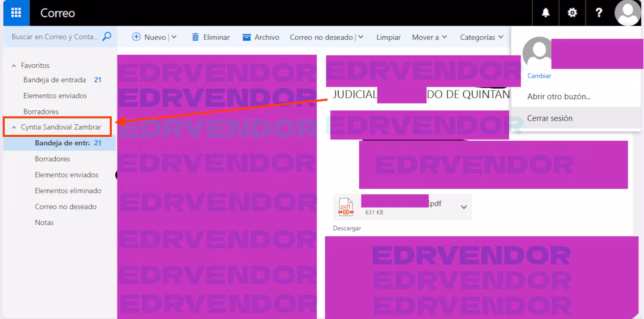Image resolution: width=644 pixels, height=319 pixels.
Task: Open the notifications bell
Action: (546, 13)
